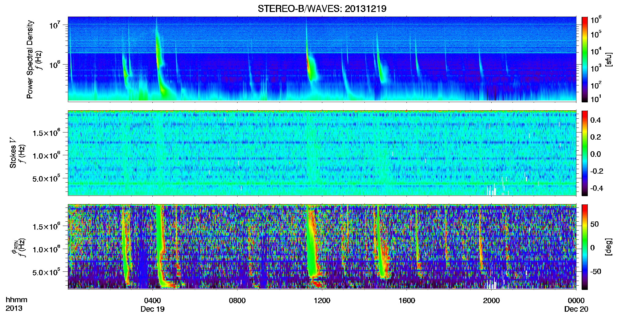Viewport: 644px width, 332px height.
Task: Click the φRTN direction spectrogram panel
Action: tap(322, 247)
